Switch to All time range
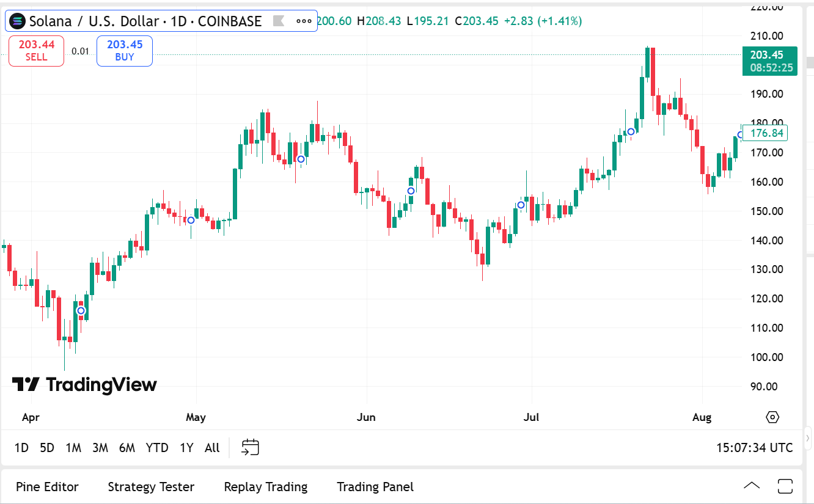The width and height of the screenshot is (814, 504). pyautogui.click(x=212, y=448)
